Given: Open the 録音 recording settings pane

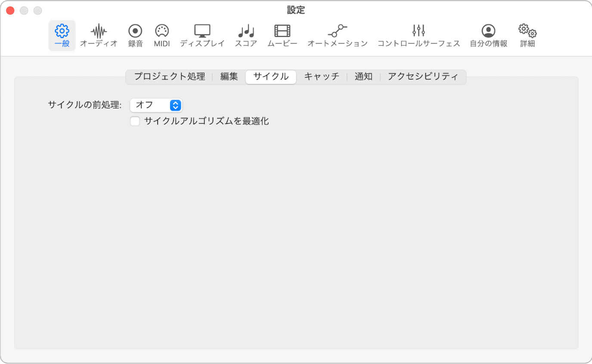Looking at the screenshot, I should [135, 36].
